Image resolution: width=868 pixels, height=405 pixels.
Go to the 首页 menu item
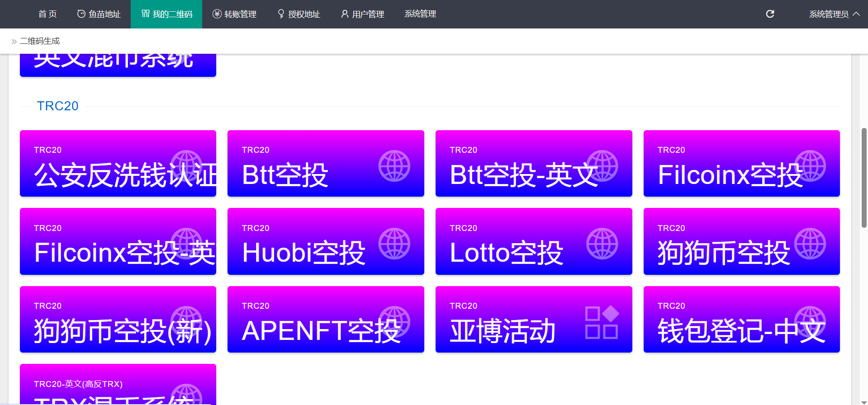click(47, 14)
